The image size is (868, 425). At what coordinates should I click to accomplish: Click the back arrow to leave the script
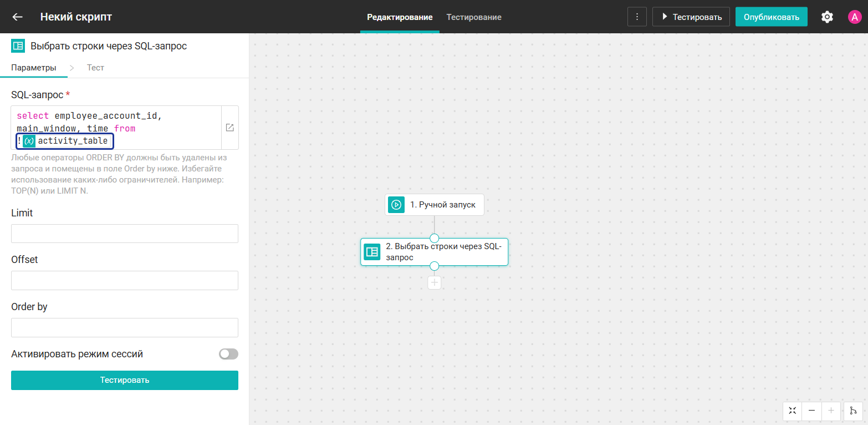(x=17, y=17)
